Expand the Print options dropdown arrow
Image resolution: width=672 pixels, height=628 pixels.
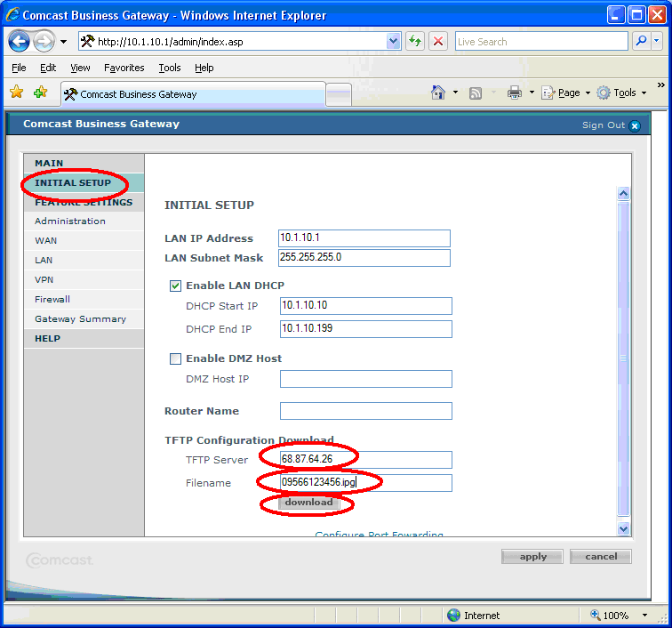(x=532, y=93)
